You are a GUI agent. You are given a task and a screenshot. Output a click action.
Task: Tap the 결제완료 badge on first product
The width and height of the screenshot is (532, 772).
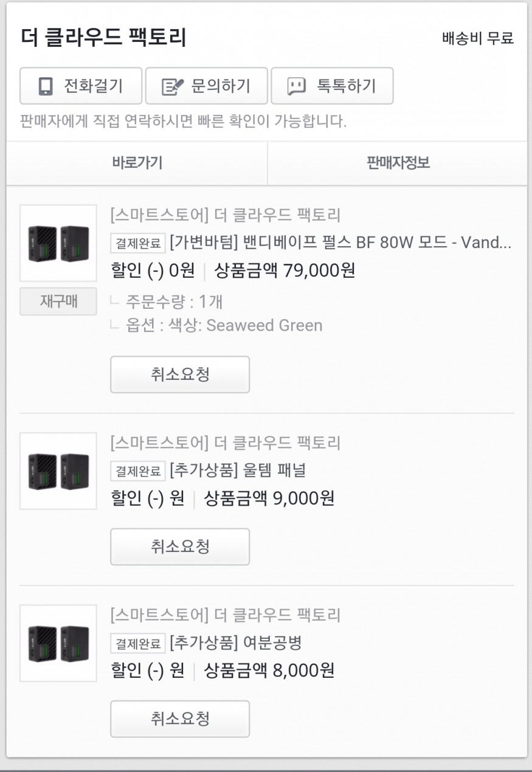[x=137, y=244]
